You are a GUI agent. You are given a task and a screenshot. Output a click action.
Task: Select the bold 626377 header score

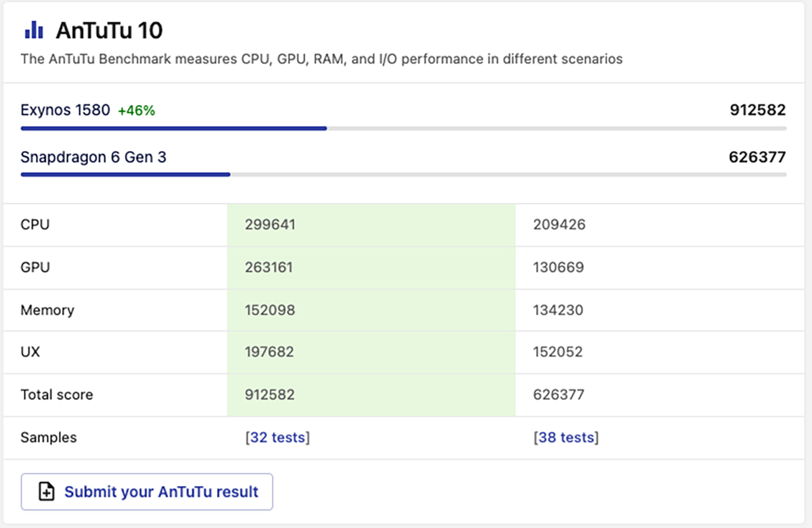point(757,158)
